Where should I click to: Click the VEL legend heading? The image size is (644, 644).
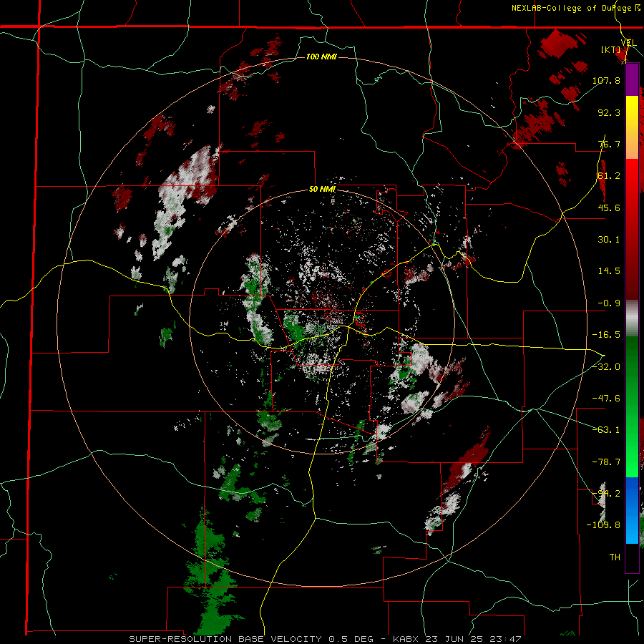pos(628,43)
